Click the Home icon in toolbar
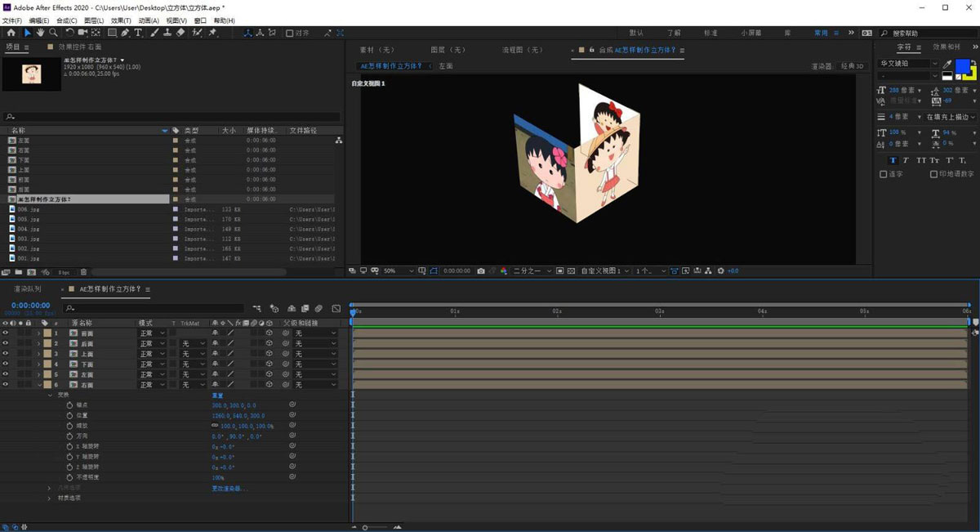The image size is (980, 532). [x=11, y=33]
